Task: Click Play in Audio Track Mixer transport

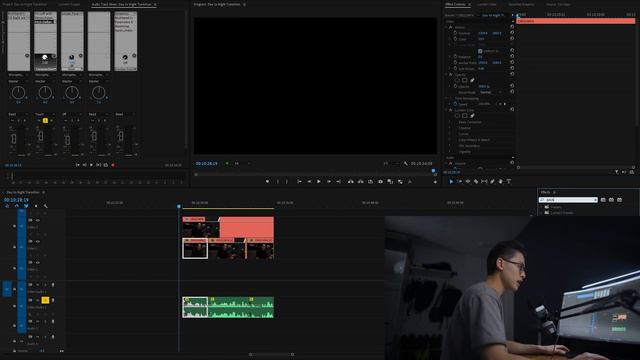Action: [x=91, y=165]
